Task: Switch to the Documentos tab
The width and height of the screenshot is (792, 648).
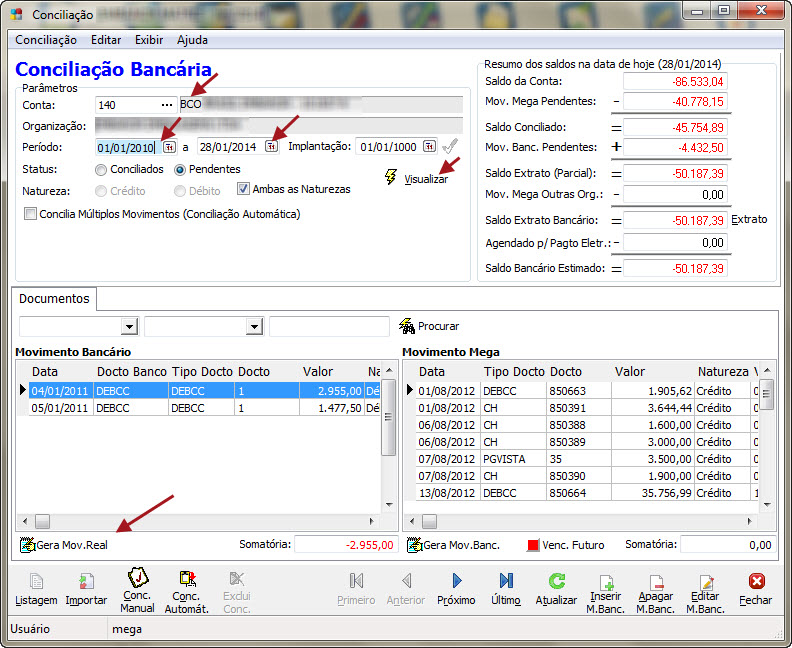Action: tap(54, 298)
